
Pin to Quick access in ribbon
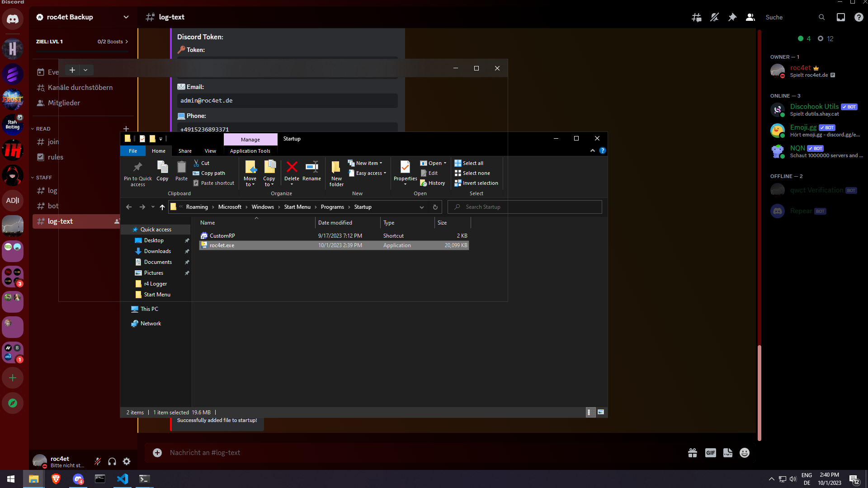tap(138, 174)
